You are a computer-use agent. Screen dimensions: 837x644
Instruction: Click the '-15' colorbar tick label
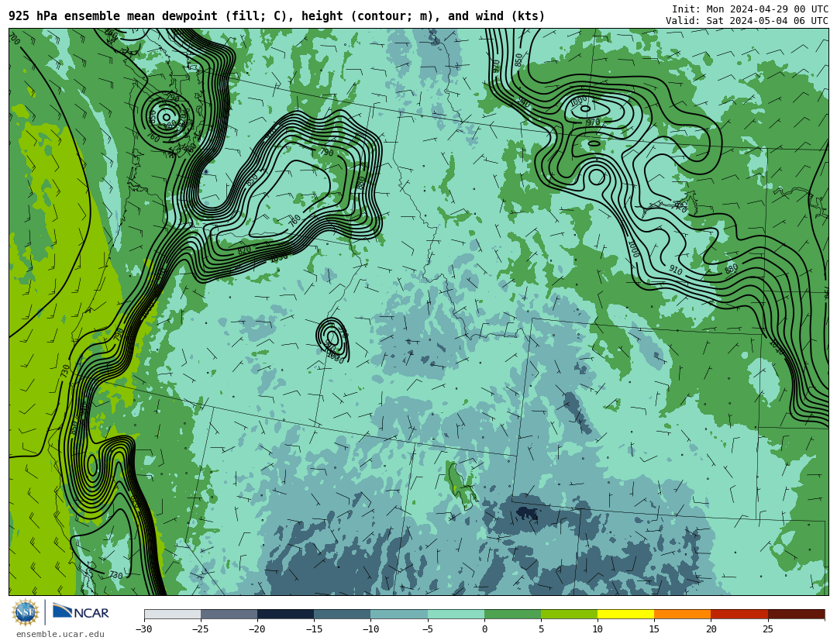coord(314,629)
